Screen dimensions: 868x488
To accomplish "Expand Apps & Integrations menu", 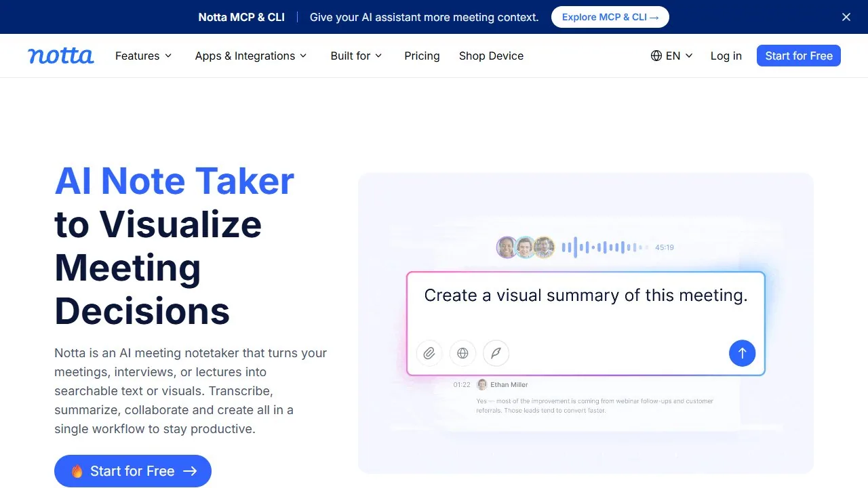I will (251, 56).
